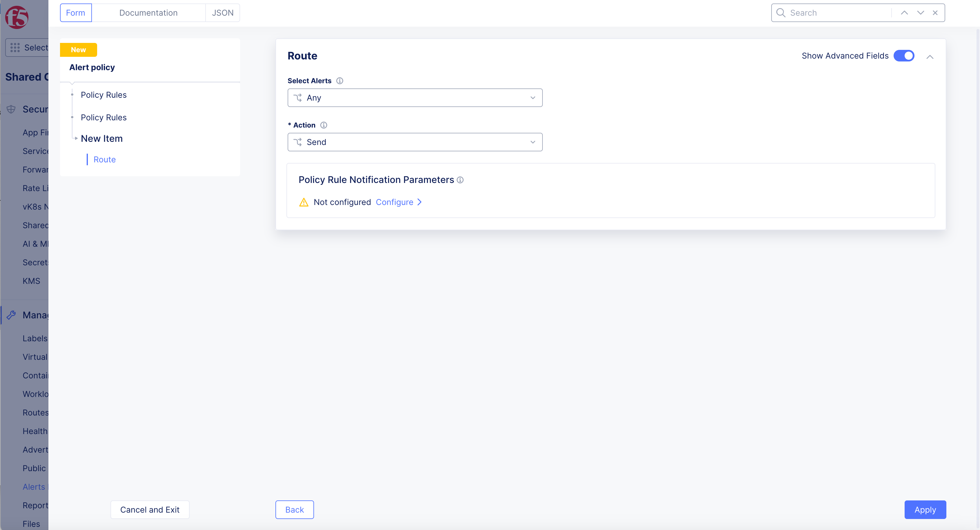
Task: Select Route in the navigation tree
Action: [104, 160]
